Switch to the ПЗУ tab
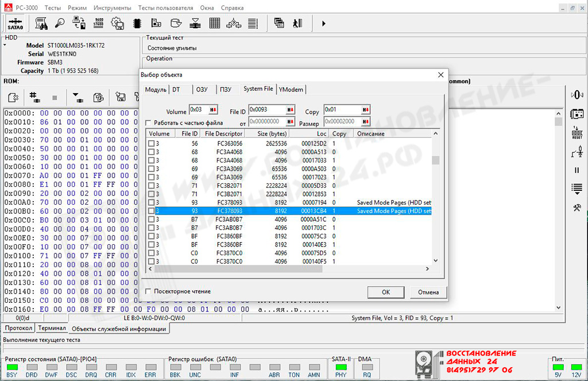Image resolution: width=588 pixels, height=381 pixels. (225, 89)
